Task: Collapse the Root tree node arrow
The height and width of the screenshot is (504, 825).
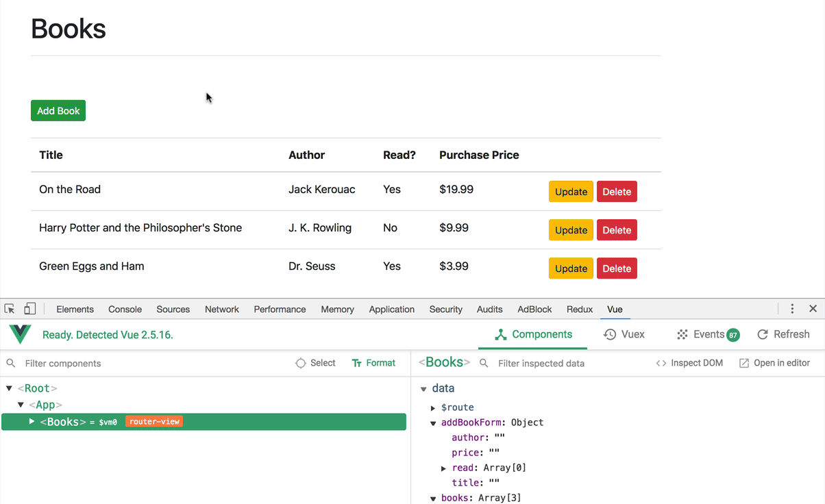Action: tap(9, 388)
